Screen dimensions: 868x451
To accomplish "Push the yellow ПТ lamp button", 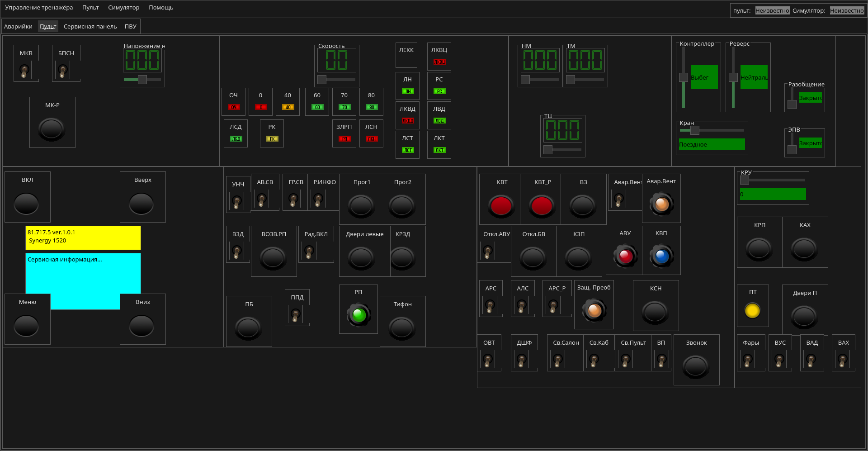I will (752, 311).
